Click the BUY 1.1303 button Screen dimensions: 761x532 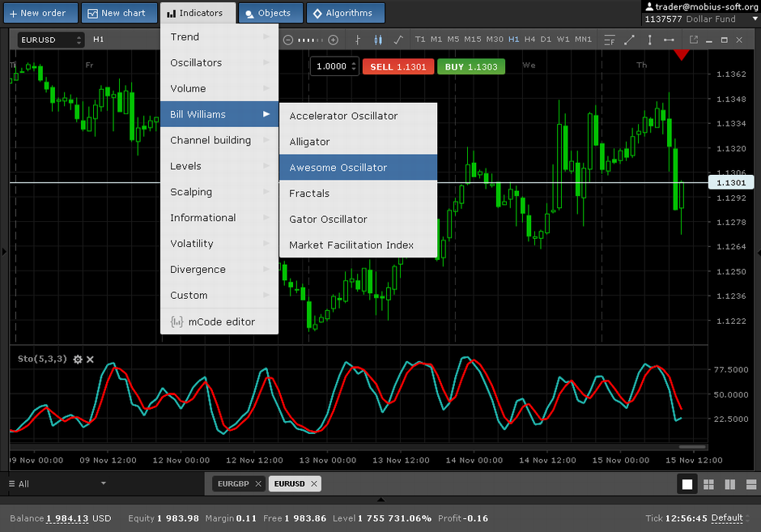[x=471, y=67]
